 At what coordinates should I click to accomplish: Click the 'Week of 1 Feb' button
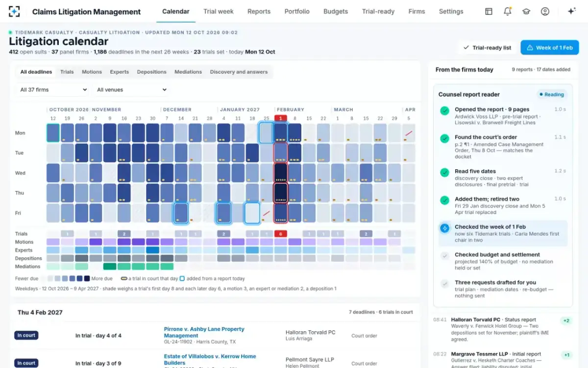549,48
